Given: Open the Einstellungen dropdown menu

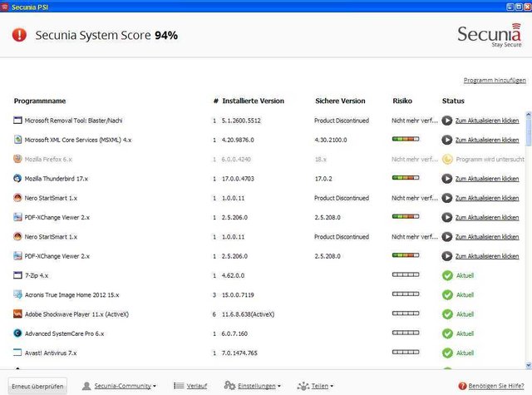Looking at the screenshot, I should [259, 386].
